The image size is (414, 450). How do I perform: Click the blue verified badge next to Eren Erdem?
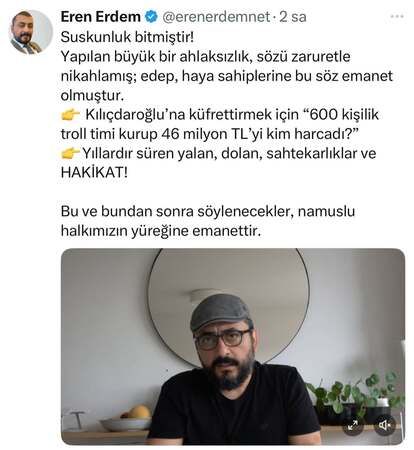tap(151, 16)
